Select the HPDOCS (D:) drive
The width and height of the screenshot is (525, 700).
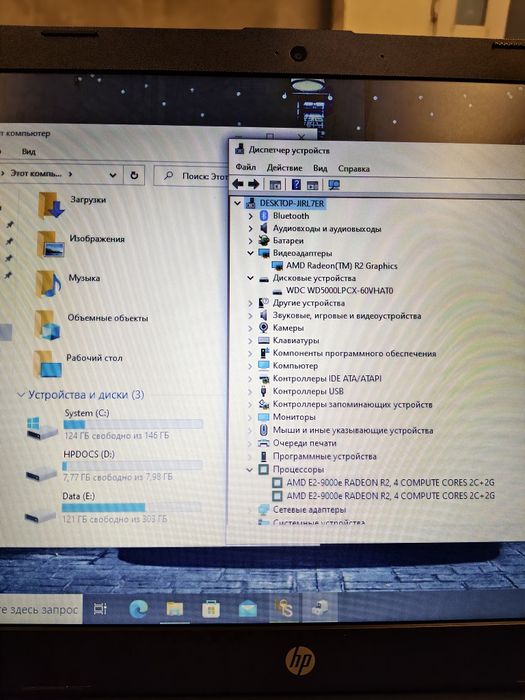[114, 466]
